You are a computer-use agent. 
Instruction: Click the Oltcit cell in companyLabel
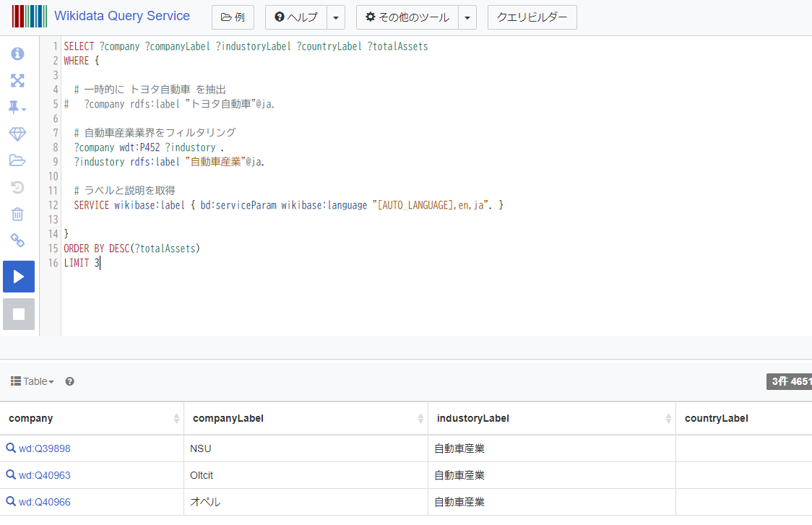click(x=306, y=475)
